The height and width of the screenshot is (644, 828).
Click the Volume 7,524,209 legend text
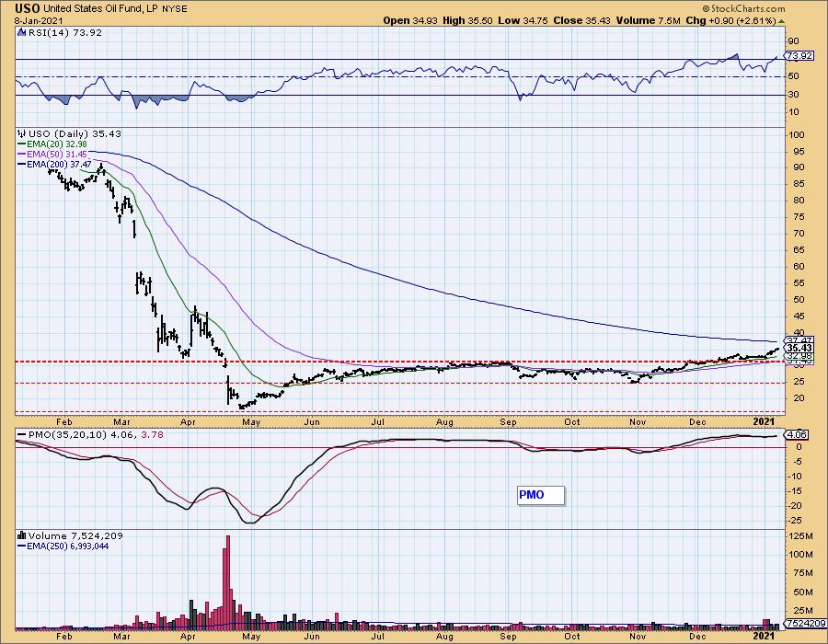click(75, 535)
